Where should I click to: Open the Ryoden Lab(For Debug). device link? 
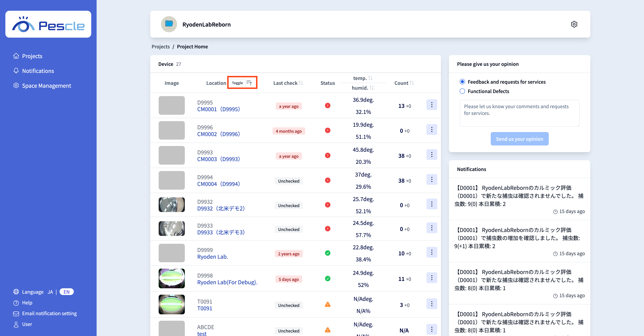pos(227,282)
